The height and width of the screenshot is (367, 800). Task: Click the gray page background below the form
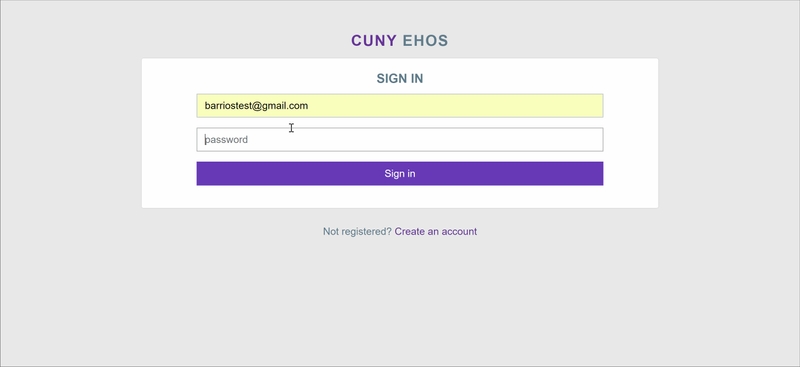pyautogui.click(x=399, y=301)
